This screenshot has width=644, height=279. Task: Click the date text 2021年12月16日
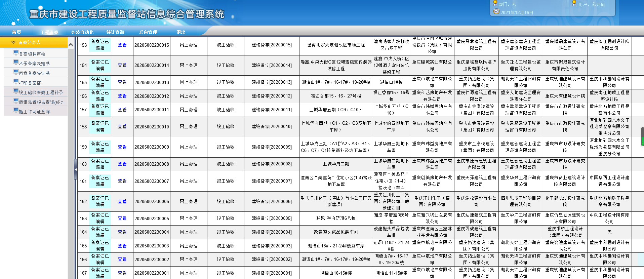coord(517,12)
